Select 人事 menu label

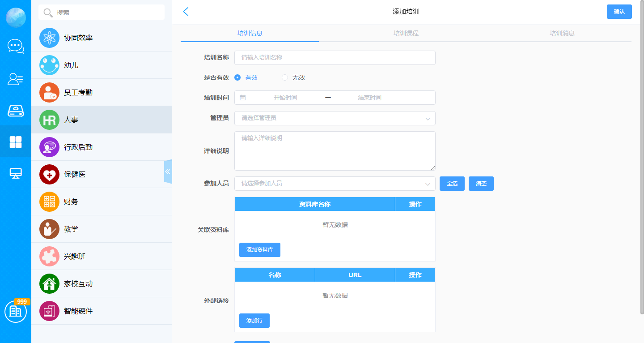point(71,120)
